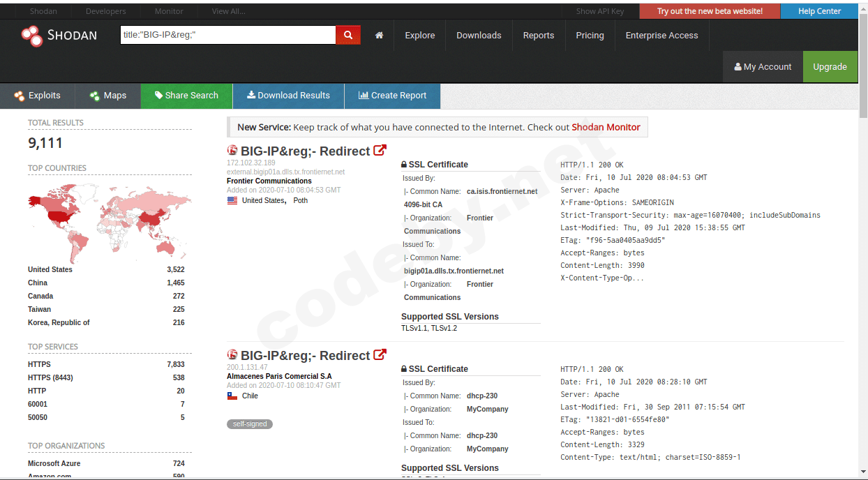
Task: Click the self-signed certificate tag
Action: [x=249, y=423]
